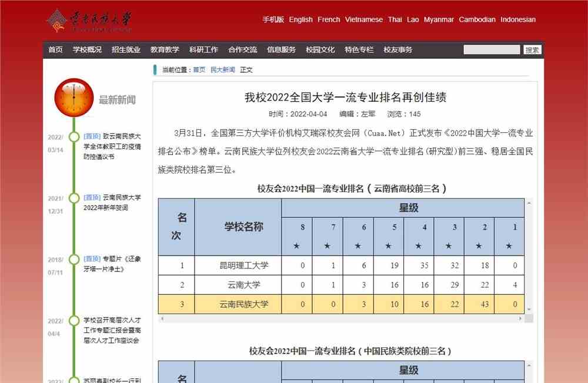Open news 致云南民族大学全体教职工的疫情防控倡议书
The height and width of the screenshot is (383, 588).
[112, 146]
